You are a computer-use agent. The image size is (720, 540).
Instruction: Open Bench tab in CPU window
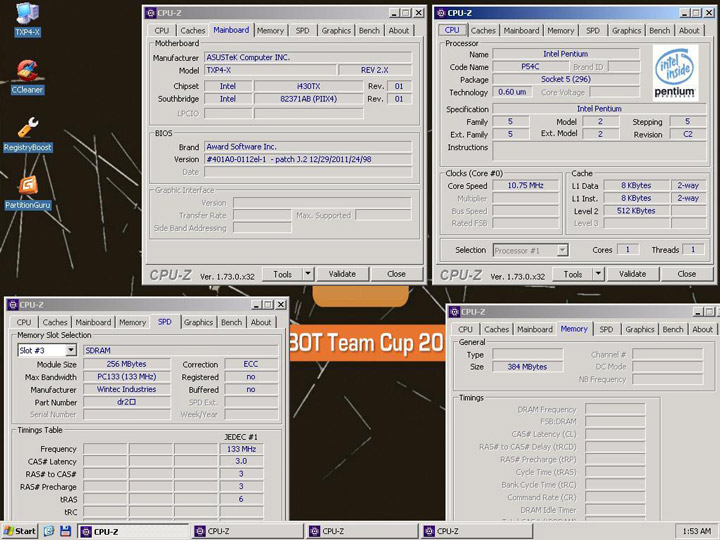pyautogui.click(x=659, y=31)
